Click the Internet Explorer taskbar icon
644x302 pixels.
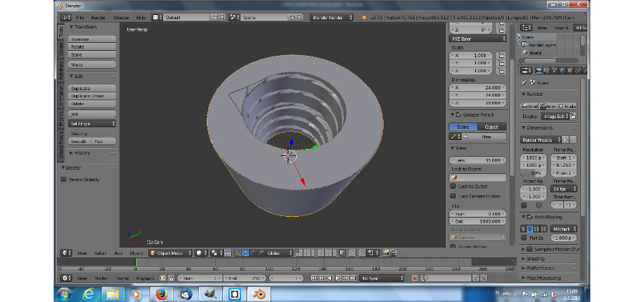89,293
